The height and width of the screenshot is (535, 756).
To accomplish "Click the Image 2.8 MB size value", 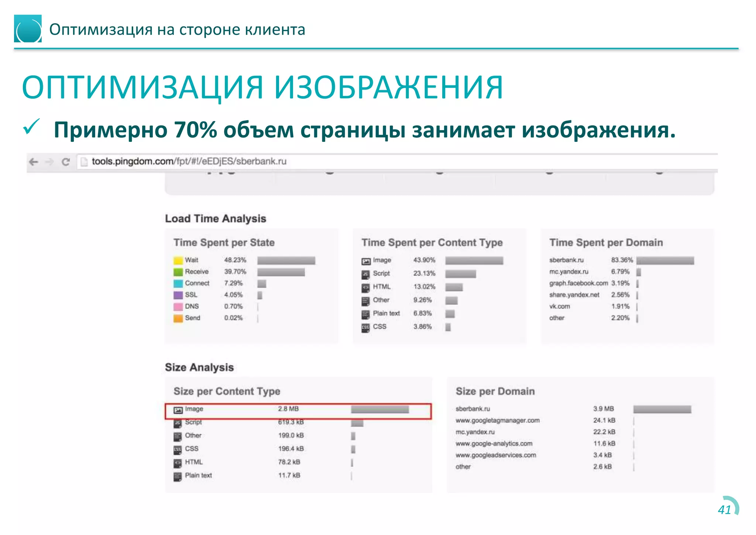I will (288, 409).
